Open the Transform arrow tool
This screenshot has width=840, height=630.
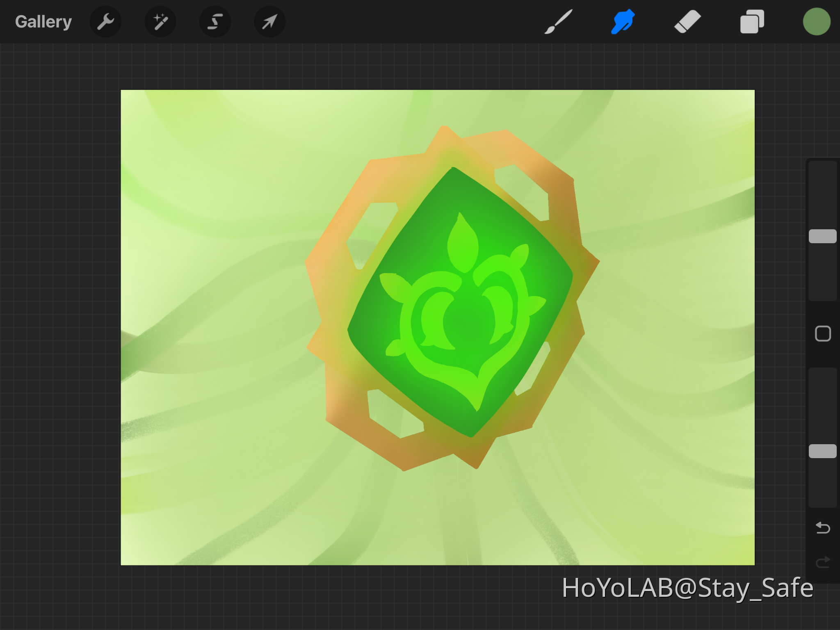[x=269, y=21]
